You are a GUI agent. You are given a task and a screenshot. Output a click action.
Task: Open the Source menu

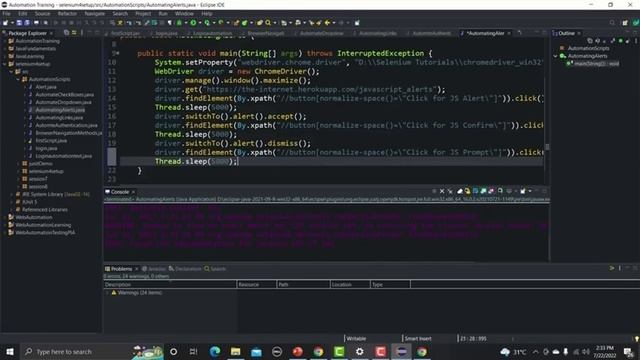42,13
